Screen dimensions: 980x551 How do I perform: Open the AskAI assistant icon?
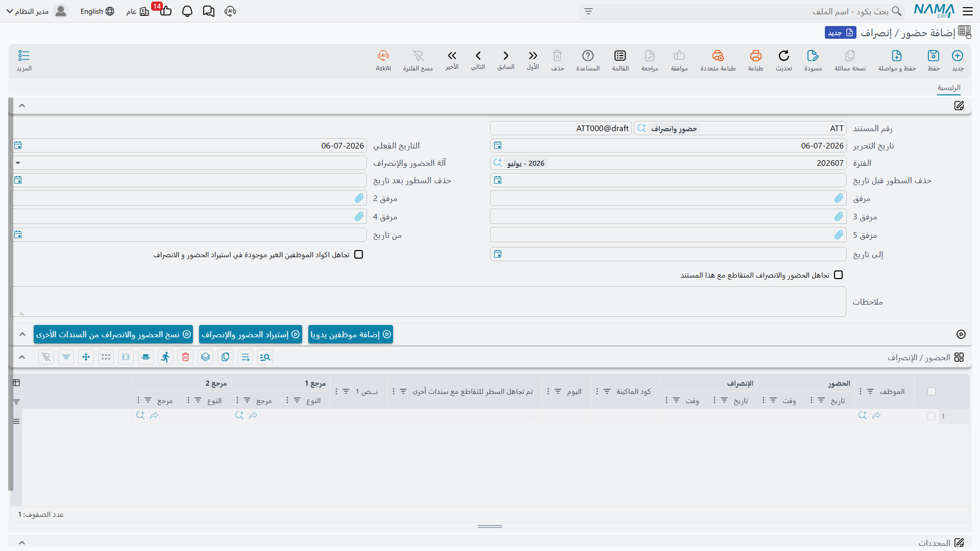click(x=383, y=56)
